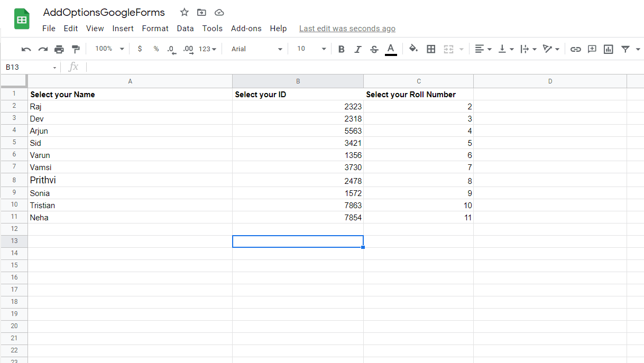The width and height of the screenshot is (644, 363).
Task: Select column C header
Action: 419,81
